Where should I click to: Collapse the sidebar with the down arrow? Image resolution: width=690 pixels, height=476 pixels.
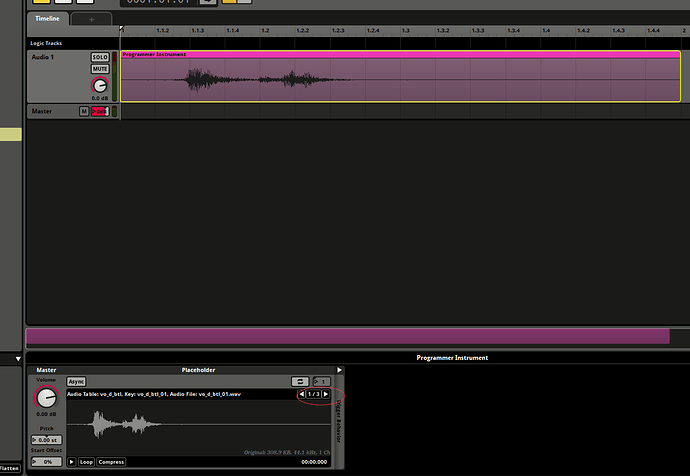(18, 359)
